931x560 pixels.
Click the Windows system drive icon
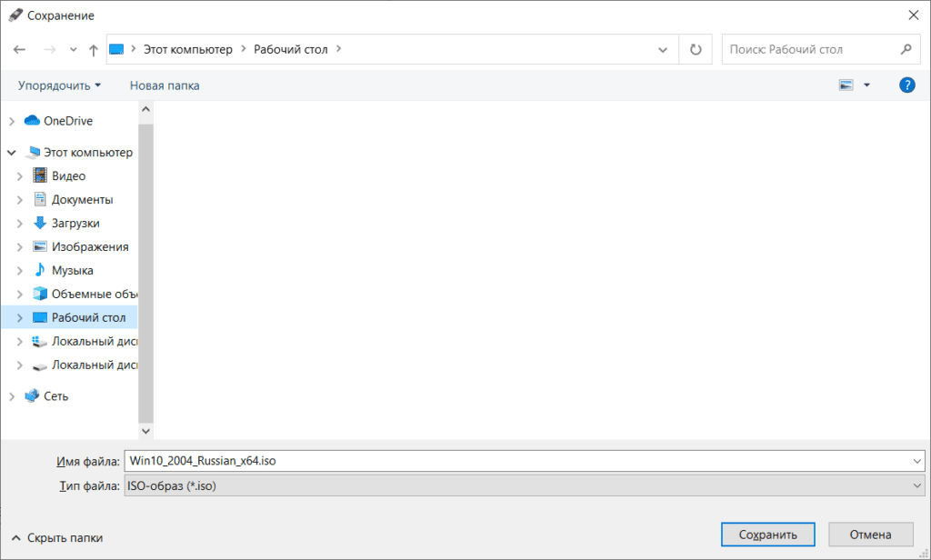click(x=39, y=342)
